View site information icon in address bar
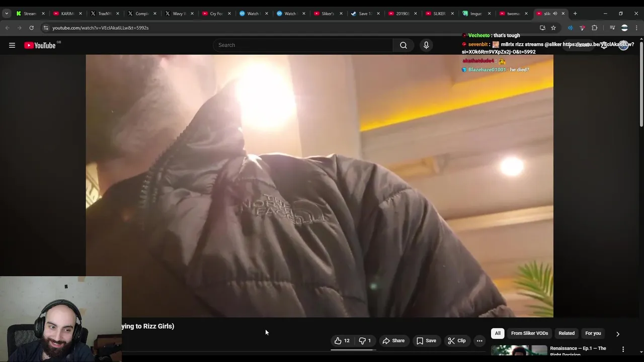 [45, 28]
